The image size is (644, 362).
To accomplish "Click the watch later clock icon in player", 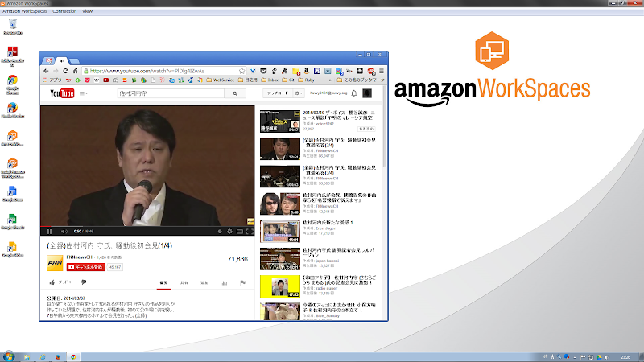I will tap(220, 232).
